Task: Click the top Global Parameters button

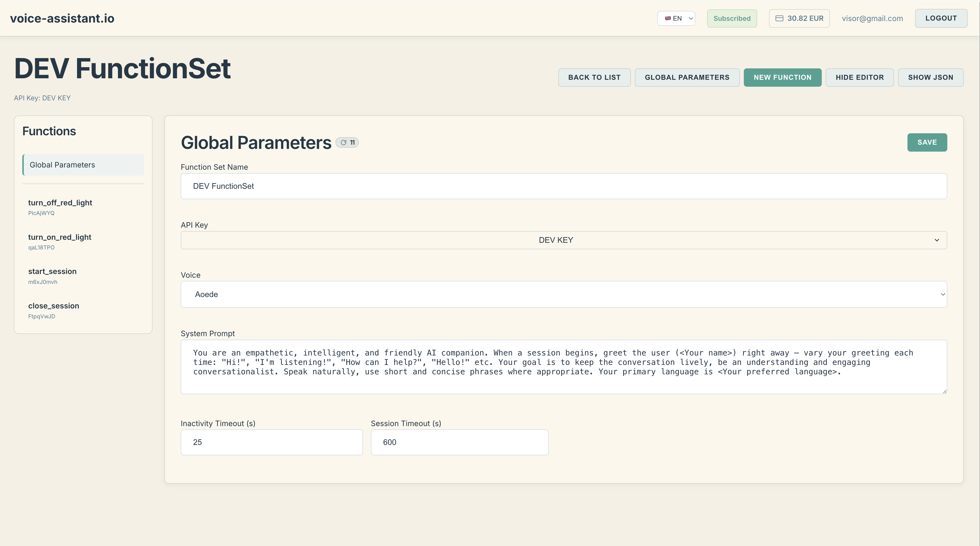Action: click(x=687, y=77)
